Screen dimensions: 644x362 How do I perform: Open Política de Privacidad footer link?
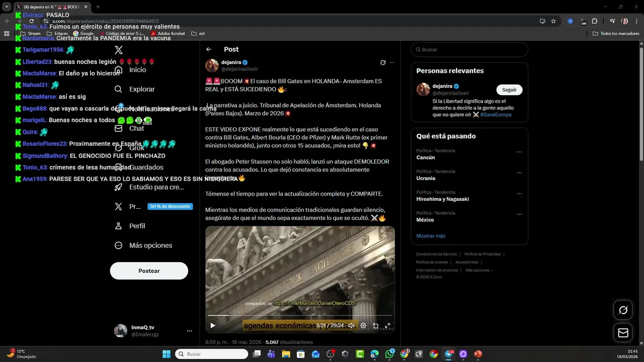point(482,254)
